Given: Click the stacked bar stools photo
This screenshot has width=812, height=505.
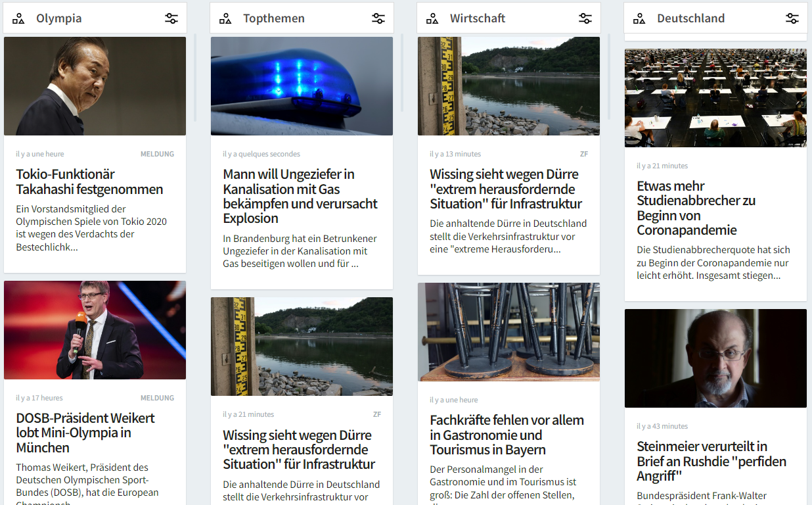Looking at the screenshot, I should (508, 332).
